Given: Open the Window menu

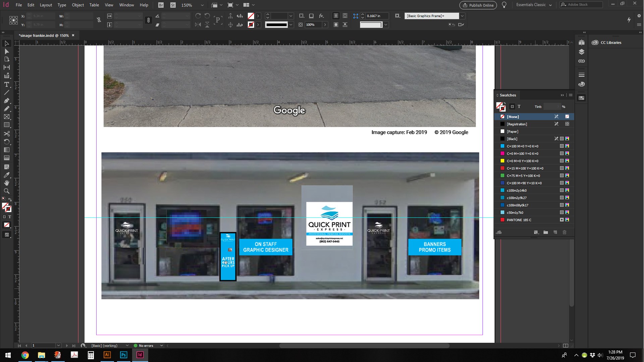Looking at the screenshot, I should pyautogui.click(x=126, y=5).
